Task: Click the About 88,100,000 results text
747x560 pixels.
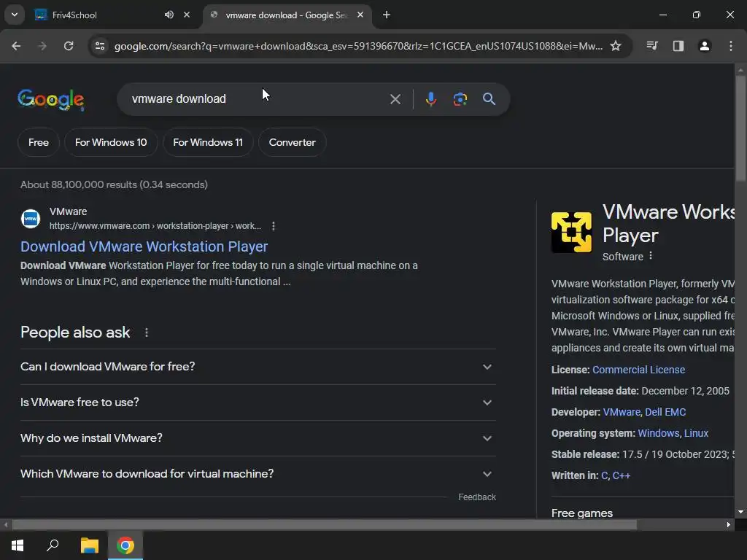Action: tap(114, 184)
